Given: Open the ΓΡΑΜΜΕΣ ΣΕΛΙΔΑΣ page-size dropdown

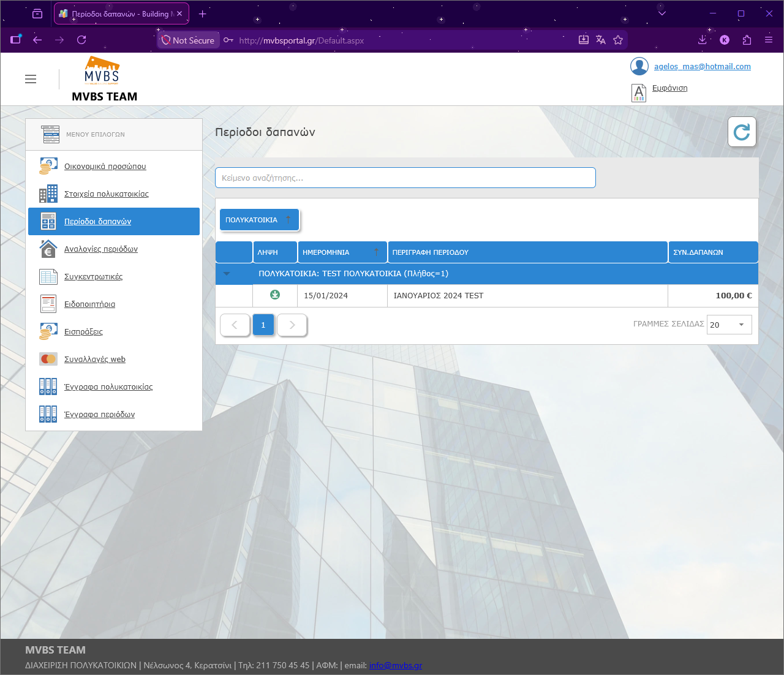Looking at the screenshot, I should (729, 325).
